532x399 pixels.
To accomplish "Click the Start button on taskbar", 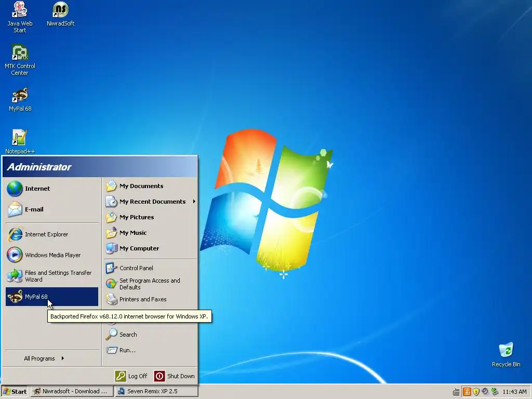I will [15, 392].
